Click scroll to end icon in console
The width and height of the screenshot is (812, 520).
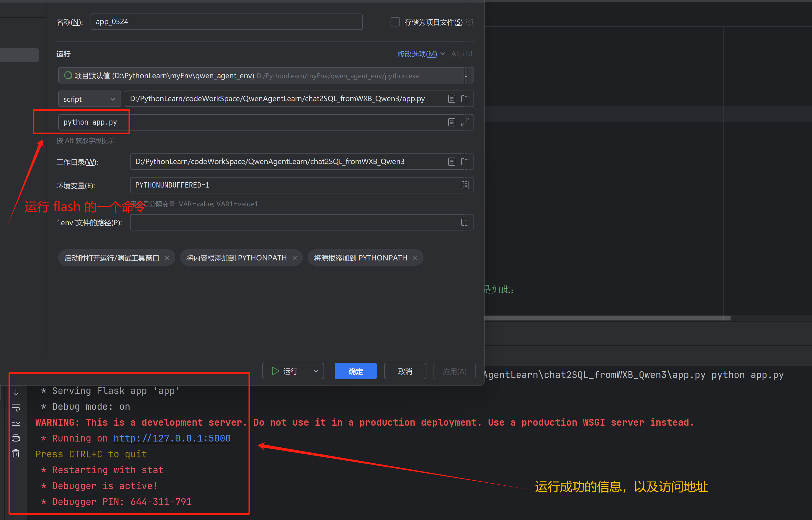[x=16, y=423]
